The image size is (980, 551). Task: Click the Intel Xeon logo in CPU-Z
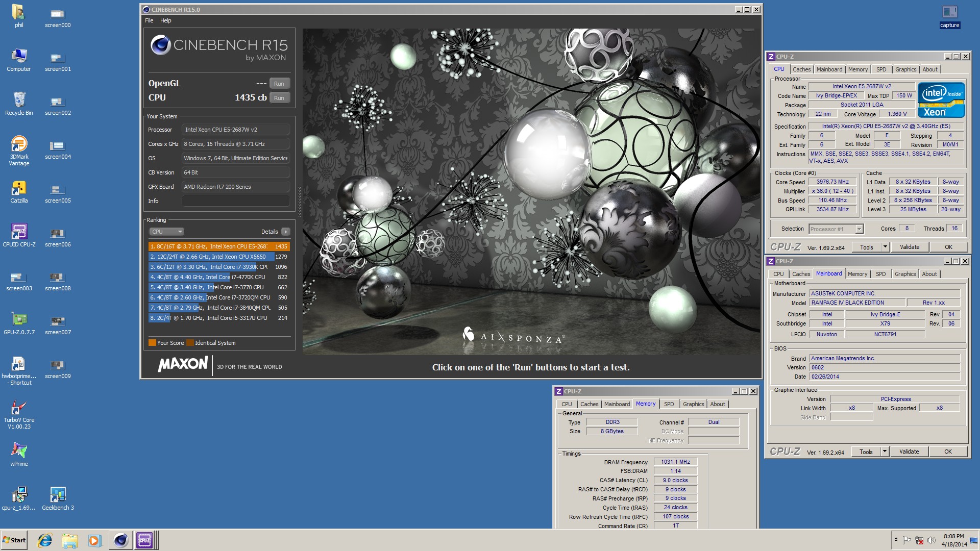point(941,100)
